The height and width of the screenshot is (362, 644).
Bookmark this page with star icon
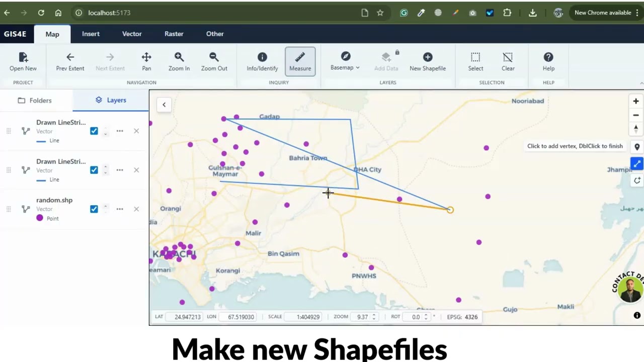[380, 13]
